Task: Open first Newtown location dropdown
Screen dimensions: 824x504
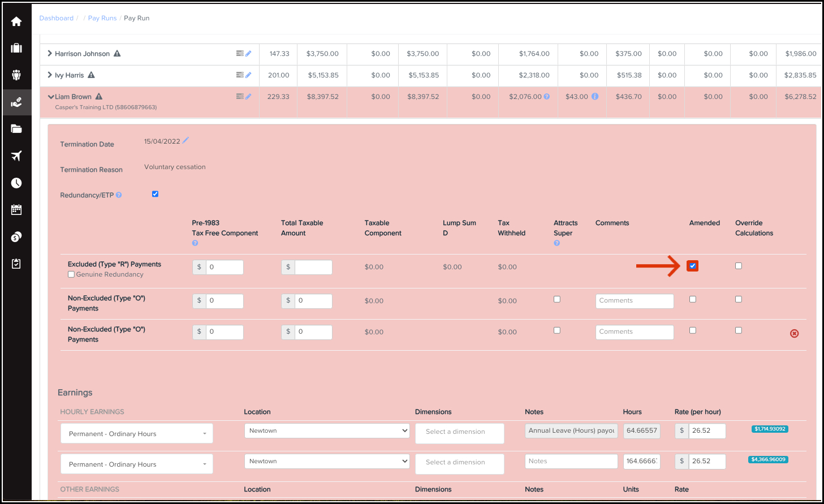Action: click(326, 430)
